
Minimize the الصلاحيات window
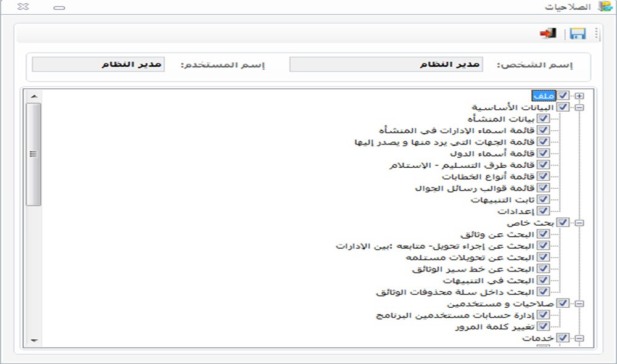(x=59, y=7)
